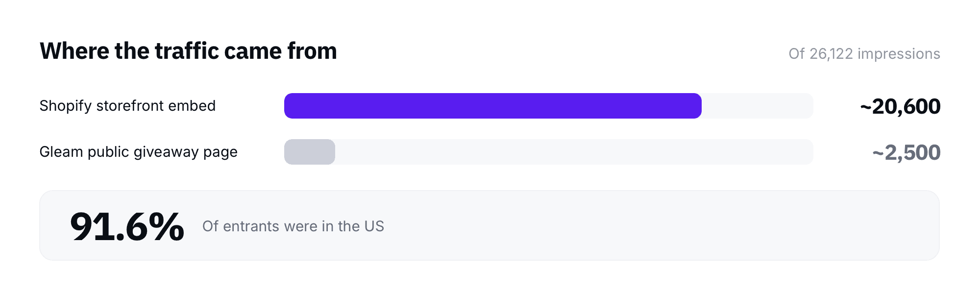Click the blank area of the US entrants card
The image size is (980, 294).
click(661, 225)
